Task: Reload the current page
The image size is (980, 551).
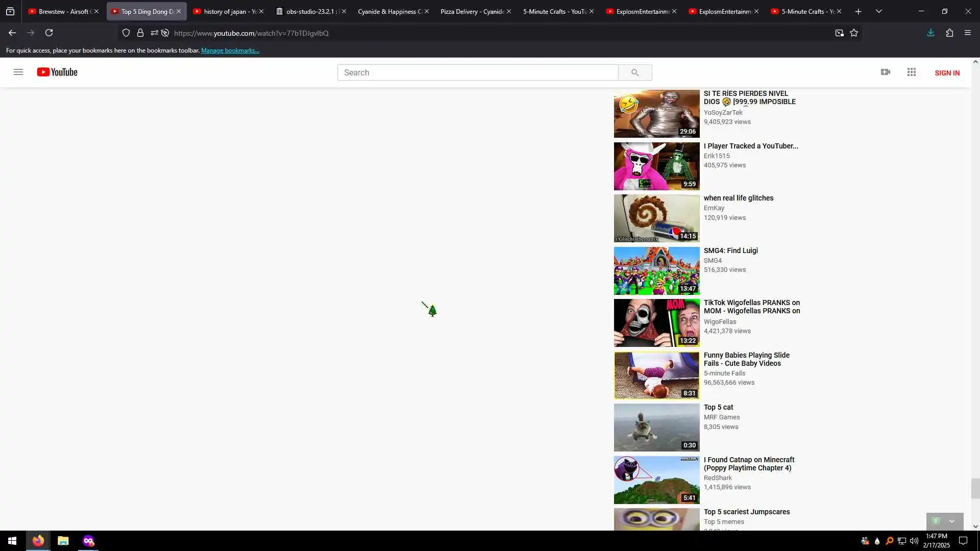Action: (x=49, y=33)
